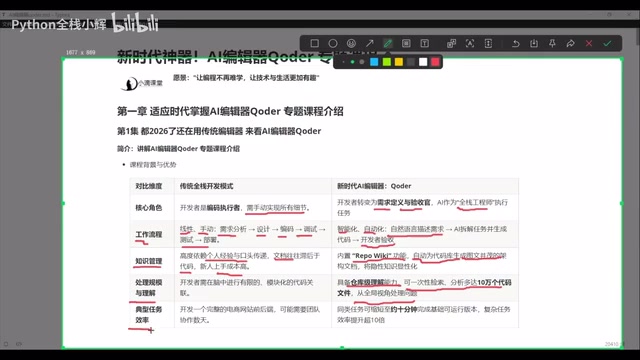Cancel the screenshot with red X
Viewport: 640px width, 360px height.
(589, 43)
